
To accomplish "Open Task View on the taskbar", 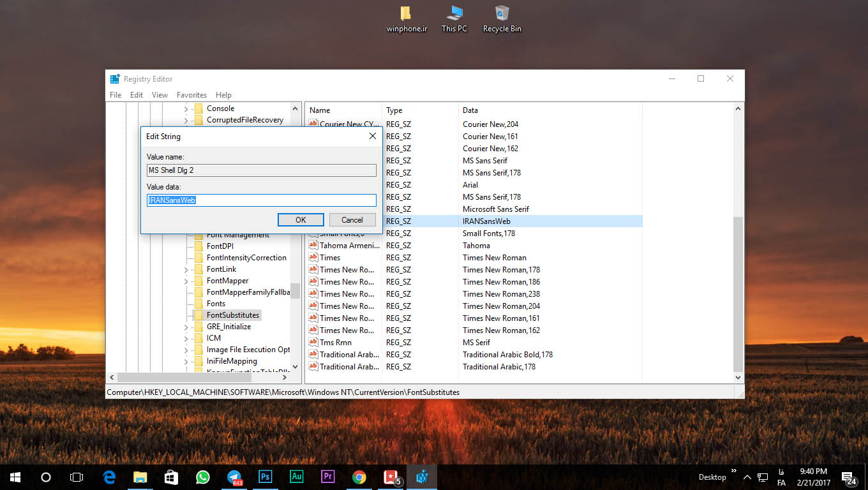I will click(x=77, y=477).
